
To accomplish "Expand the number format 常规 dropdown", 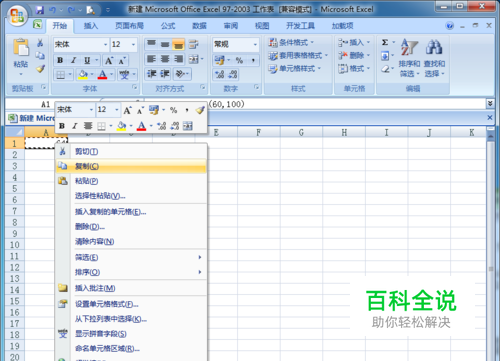I will click(255, 44).
